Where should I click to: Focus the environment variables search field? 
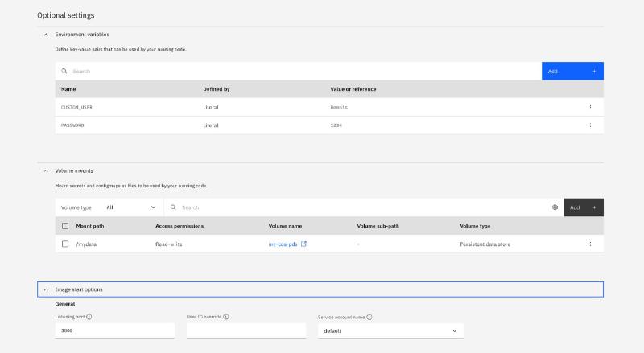pyautogui.click(x=298, y=71)
